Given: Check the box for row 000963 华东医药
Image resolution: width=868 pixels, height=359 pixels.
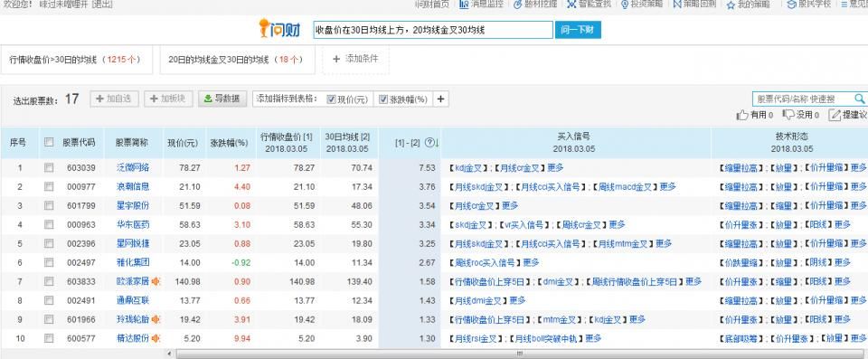Looking at the screenshot, I should tap(49, 225).
